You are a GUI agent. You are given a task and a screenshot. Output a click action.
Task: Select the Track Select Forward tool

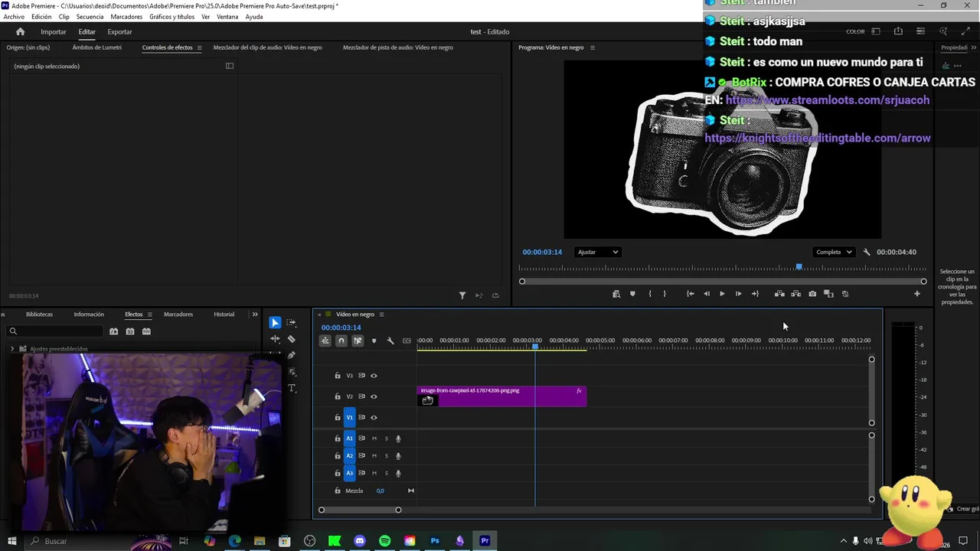pyautogui.click(x=291, y=323)
